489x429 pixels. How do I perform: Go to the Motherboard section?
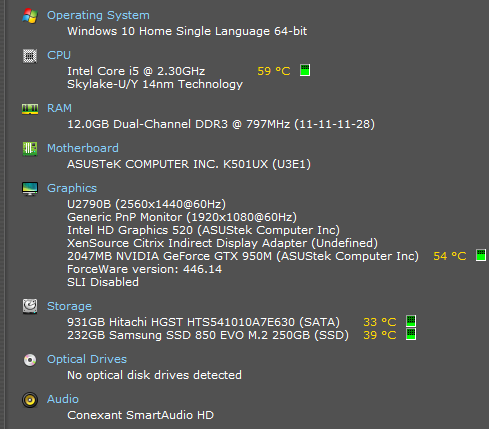tap(83, 148)
